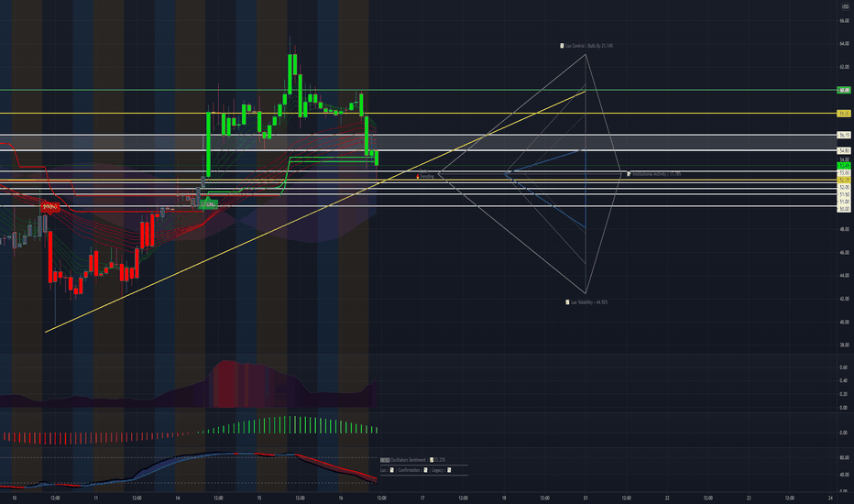Select the green horizontal line at 60.00
The image size is (854, 504).
418,90
